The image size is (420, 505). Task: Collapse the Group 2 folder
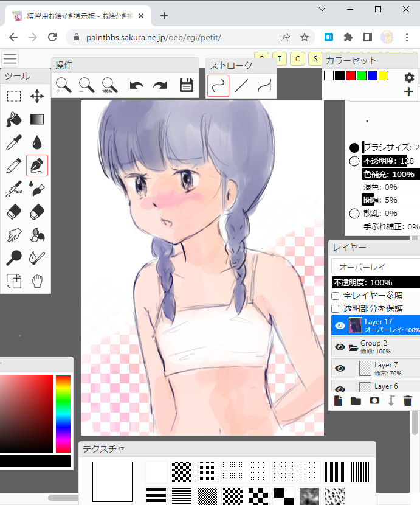tap(353, 347)
